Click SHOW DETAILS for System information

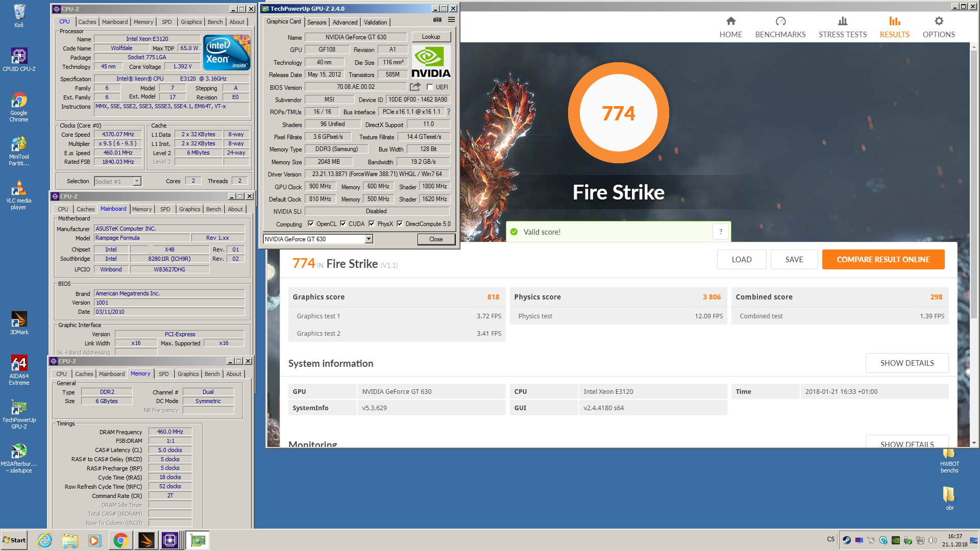pos(907,363)
